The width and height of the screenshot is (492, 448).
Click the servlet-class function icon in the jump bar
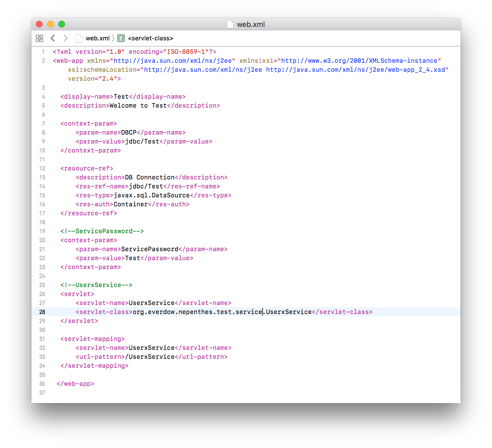click(x=121, y=38)
